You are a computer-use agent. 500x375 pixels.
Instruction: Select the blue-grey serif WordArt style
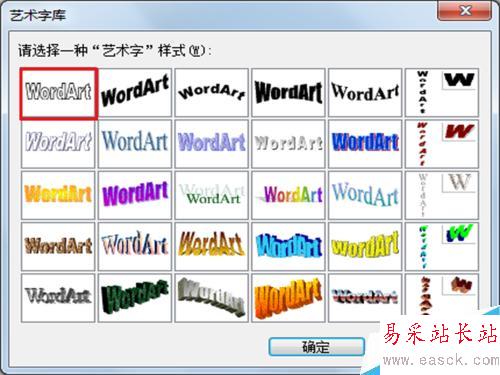tap(135, 144)
